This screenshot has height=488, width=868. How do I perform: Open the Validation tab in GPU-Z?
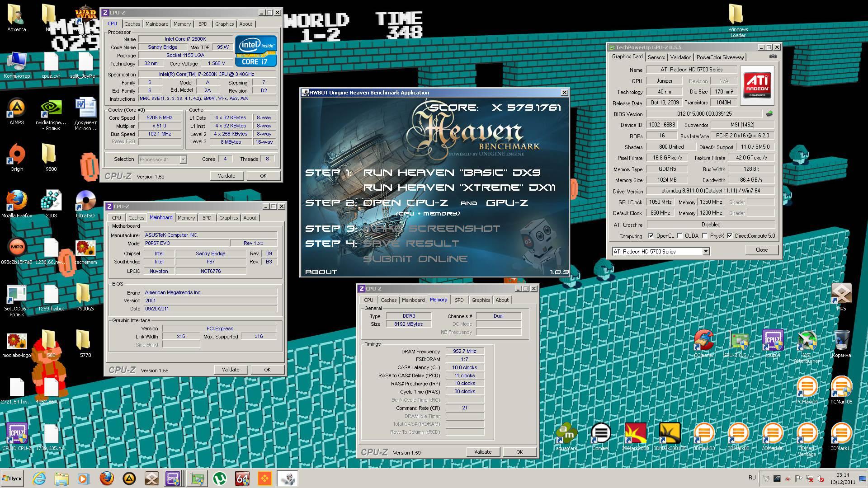(681, 57)
